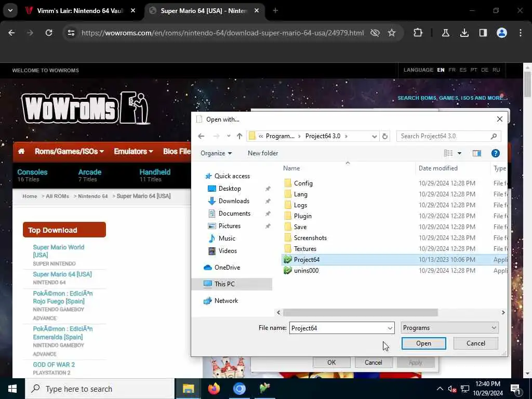Open the Windows Start menu

tap(12, 389)
